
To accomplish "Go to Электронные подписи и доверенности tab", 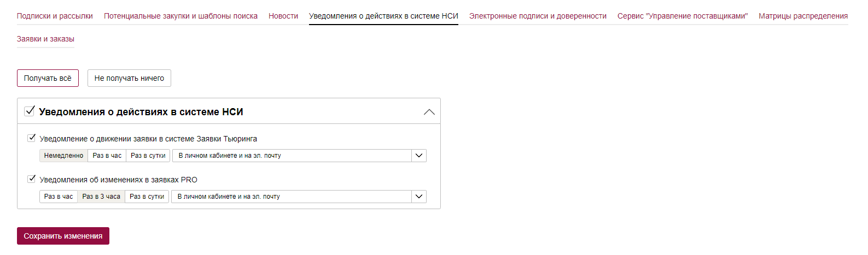I will 538,16.
